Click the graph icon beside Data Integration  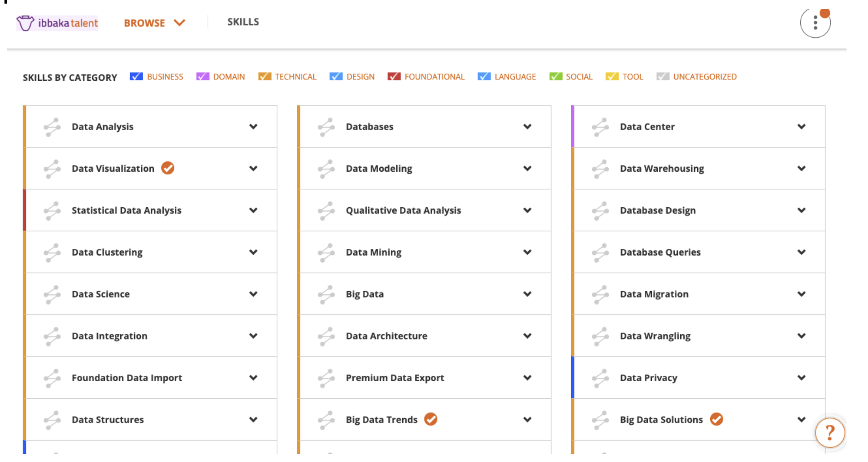click(52, 336)
